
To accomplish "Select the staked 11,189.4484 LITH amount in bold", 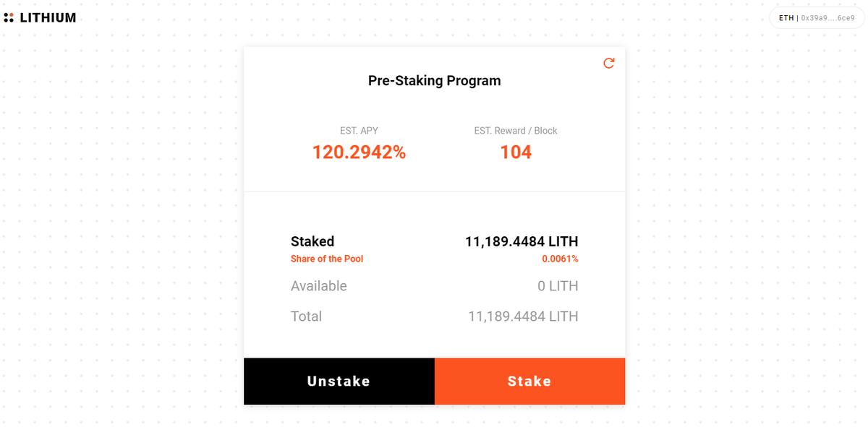I will point(522,241).
